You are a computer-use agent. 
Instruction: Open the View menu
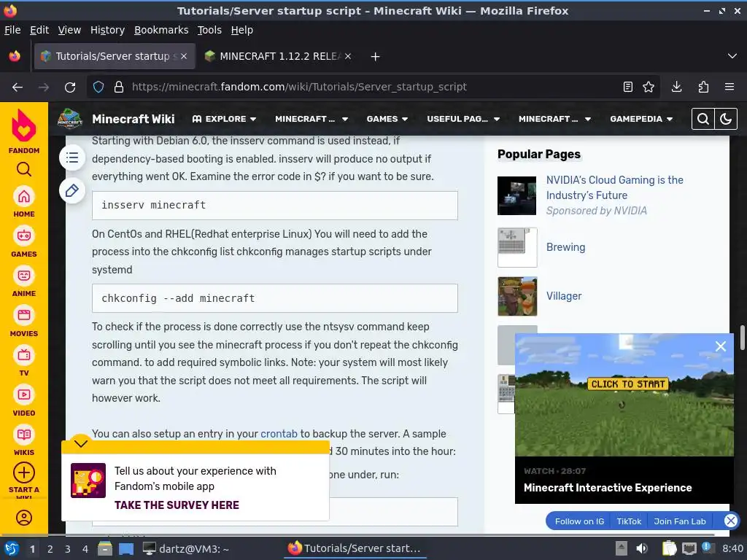tap(69, 30)
